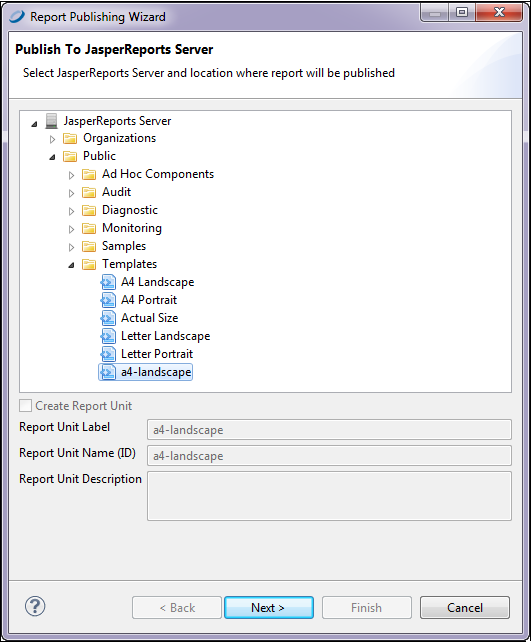This screenshot has height=642, width=531.
Task: Click the Report Unit Name (ID) field
Action: click(329, 456)
